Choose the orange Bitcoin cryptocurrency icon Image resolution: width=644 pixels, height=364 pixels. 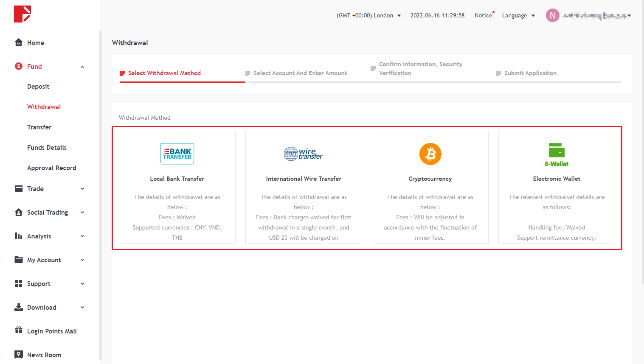[x=430, y=154]
